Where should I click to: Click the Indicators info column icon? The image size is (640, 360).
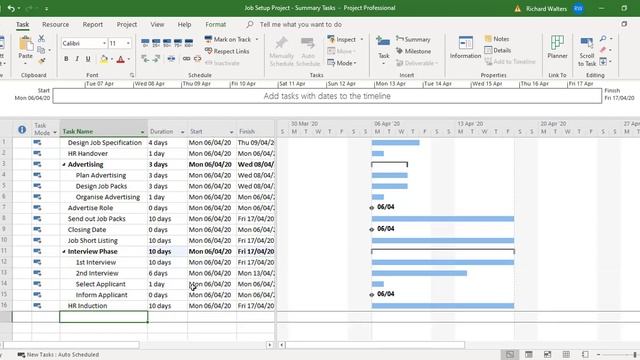coord(22,130)
